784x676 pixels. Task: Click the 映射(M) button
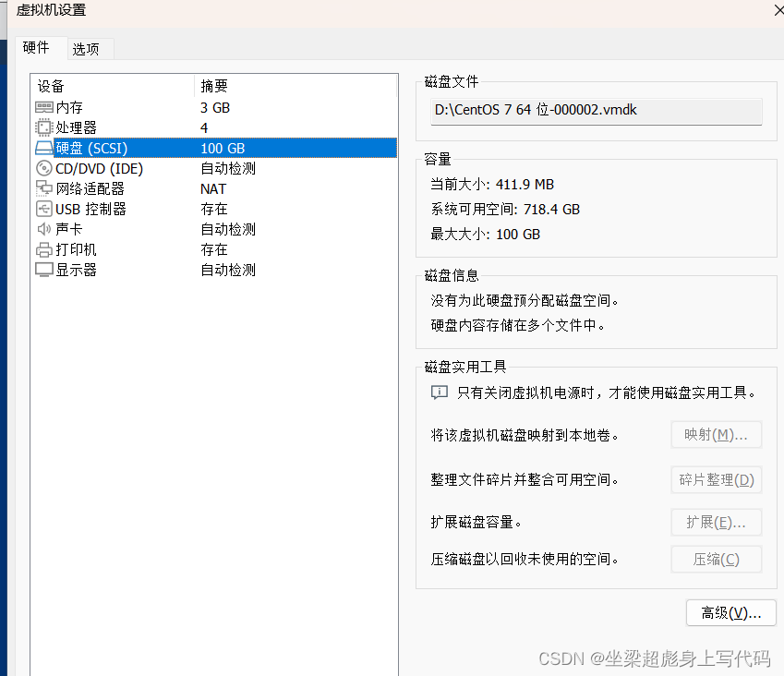(717, 434)
